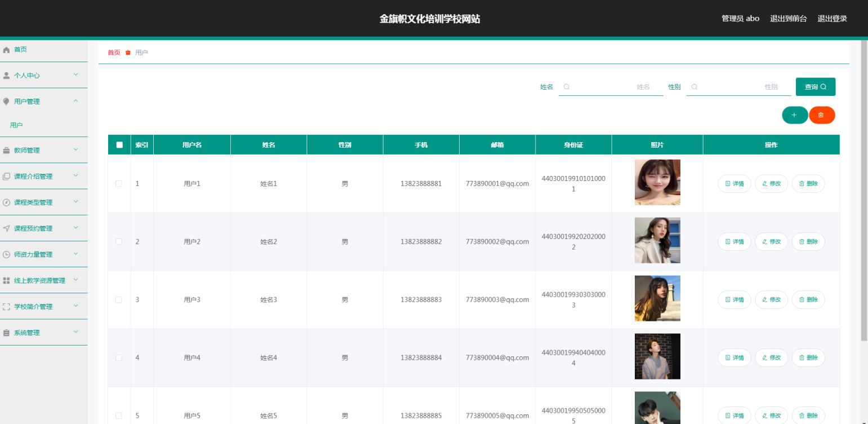This screenshot has width=868, height=424.
Task: Open the 用户 submenu item
Action: coord(44,125)
